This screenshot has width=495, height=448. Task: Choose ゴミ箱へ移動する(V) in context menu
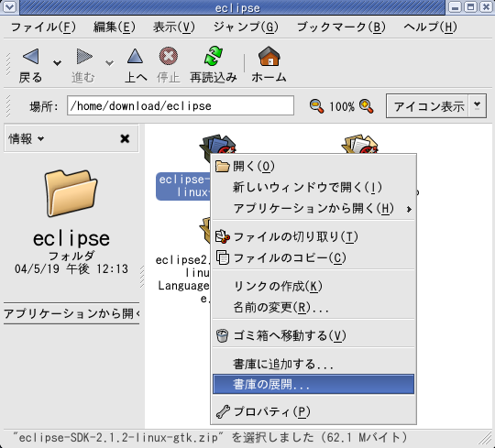click(x=313, y=335)
